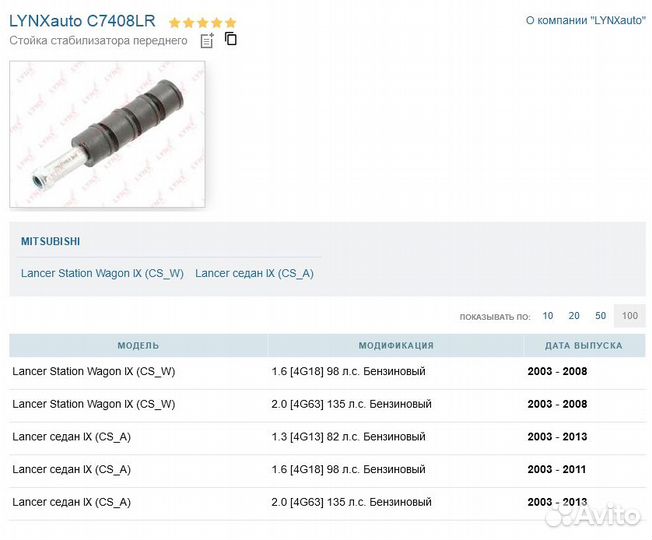Click the MITSUBISHI brand heading

click(51, 241)
